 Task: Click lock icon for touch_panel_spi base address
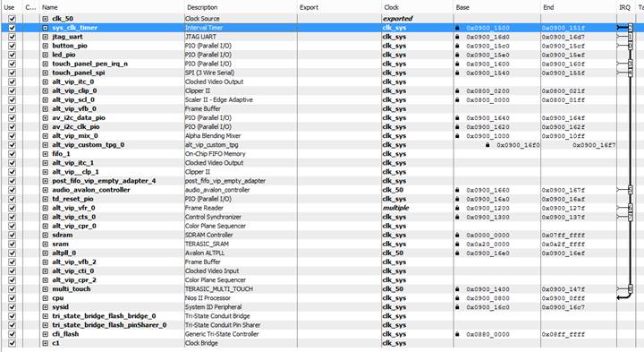457,73
